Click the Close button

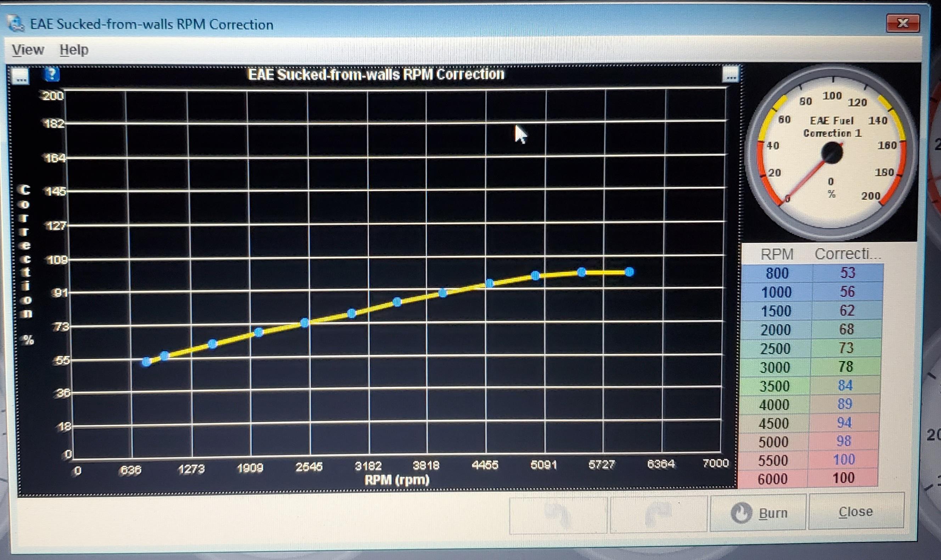(856, 512)
